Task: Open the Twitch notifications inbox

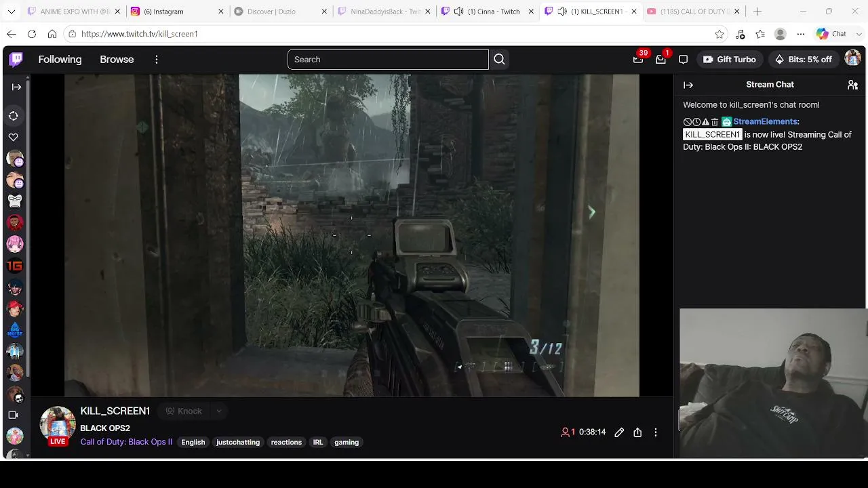Action: [x=660, y=60]
